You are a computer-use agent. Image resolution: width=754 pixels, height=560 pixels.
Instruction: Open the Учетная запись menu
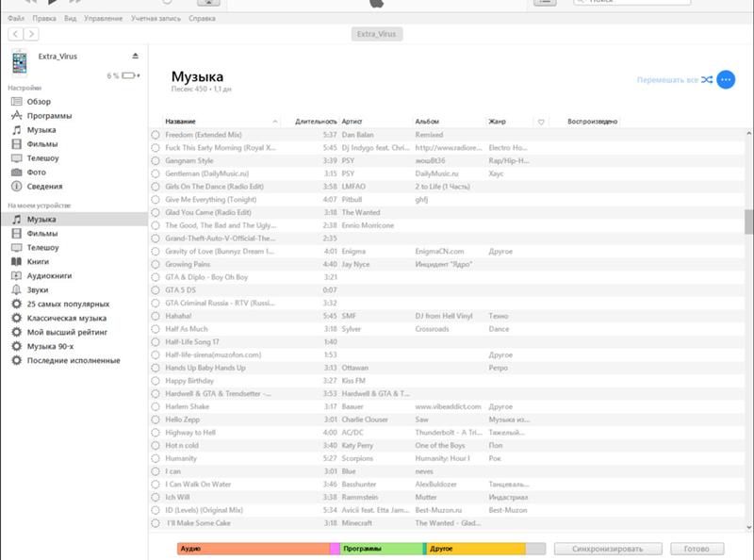[156, 18]
